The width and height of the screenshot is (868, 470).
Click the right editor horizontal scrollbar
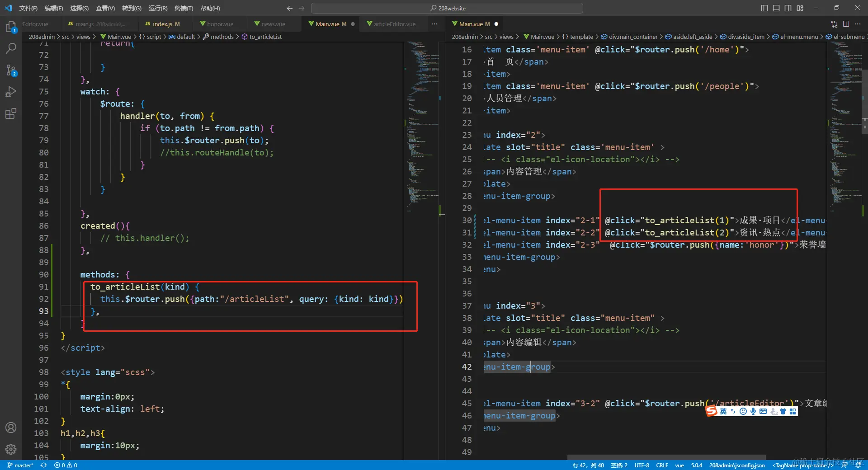(x=666, y=457)
